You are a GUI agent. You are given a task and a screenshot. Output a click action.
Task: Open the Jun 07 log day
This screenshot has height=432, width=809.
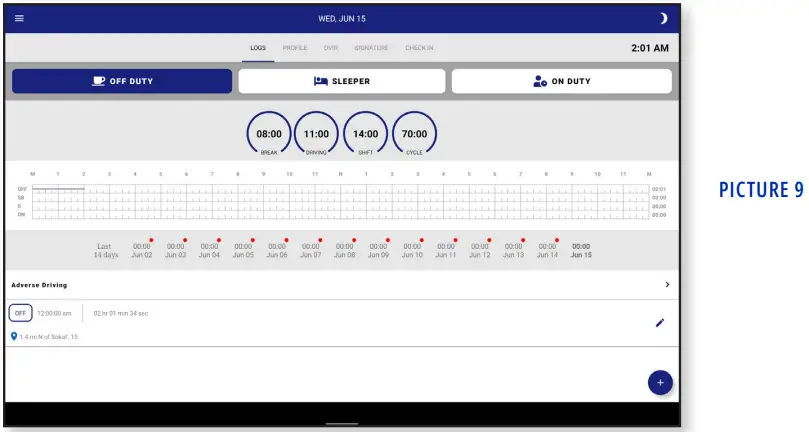tap(311, 250)
